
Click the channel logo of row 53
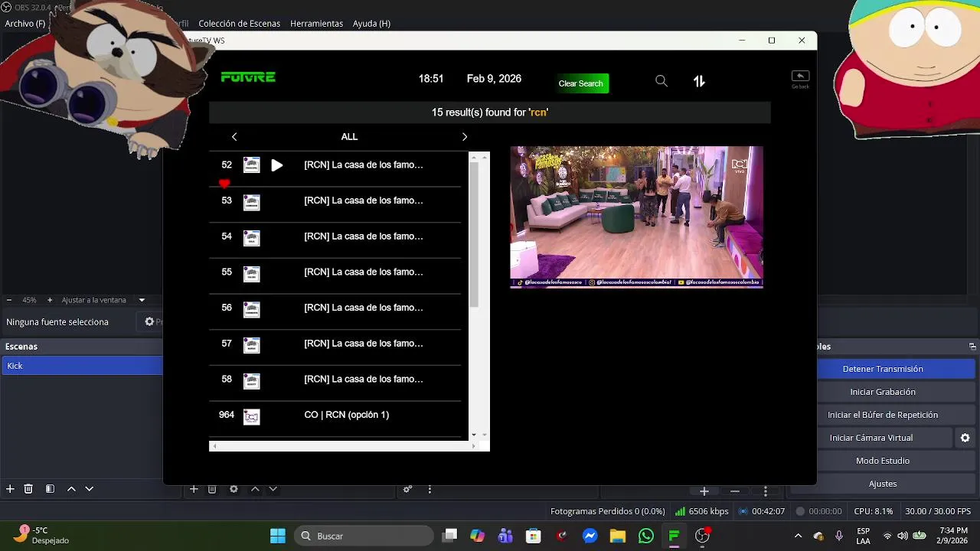pos(252,202)
